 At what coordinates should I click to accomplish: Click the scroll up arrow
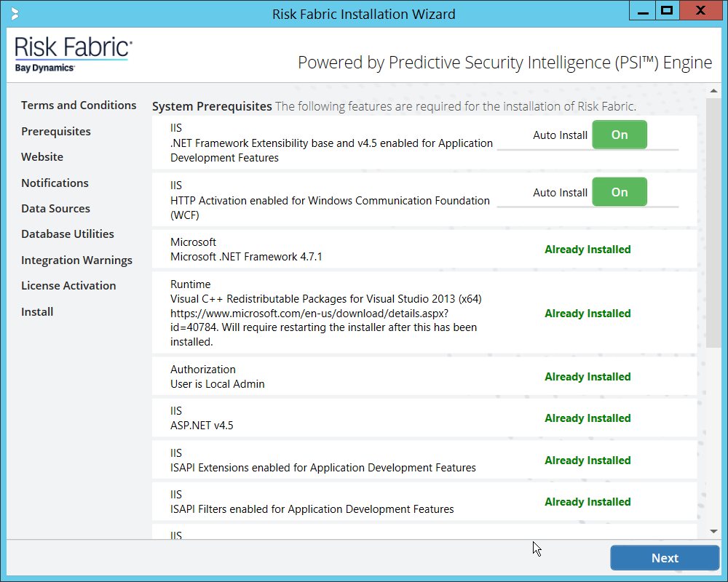pos(713,92)
